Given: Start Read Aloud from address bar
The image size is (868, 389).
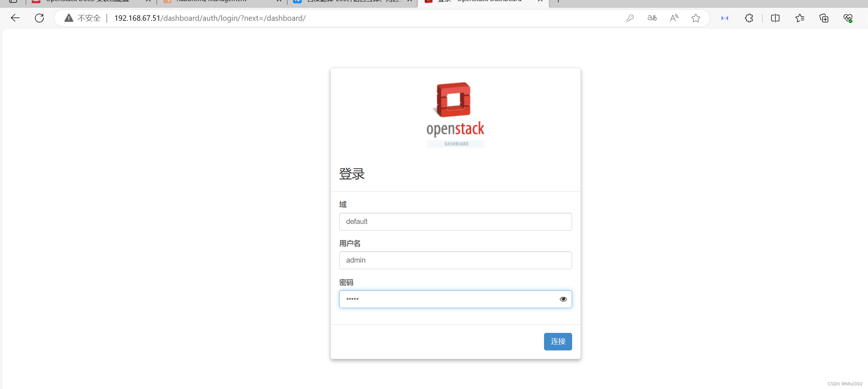Looking at the screenshot, I should pos(674,18).
